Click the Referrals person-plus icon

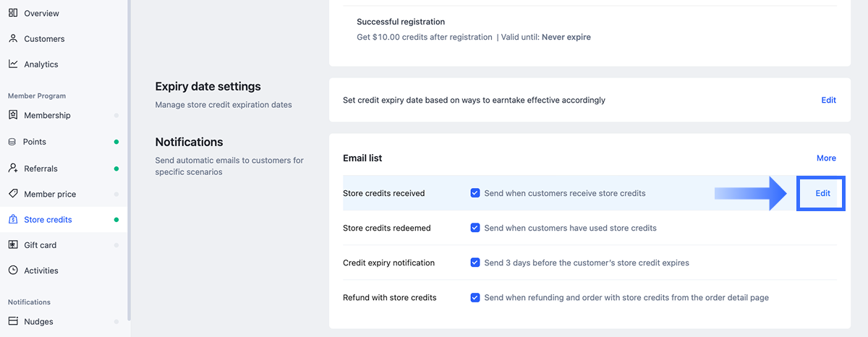click(x=13, y=168)
